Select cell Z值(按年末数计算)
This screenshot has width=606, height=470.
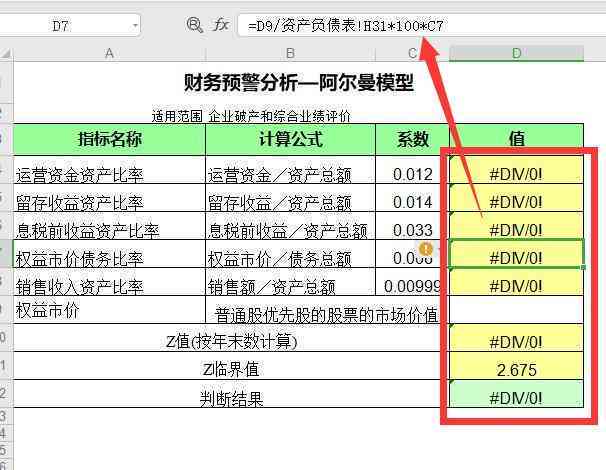pyautogui.click(x=232, y=338)
